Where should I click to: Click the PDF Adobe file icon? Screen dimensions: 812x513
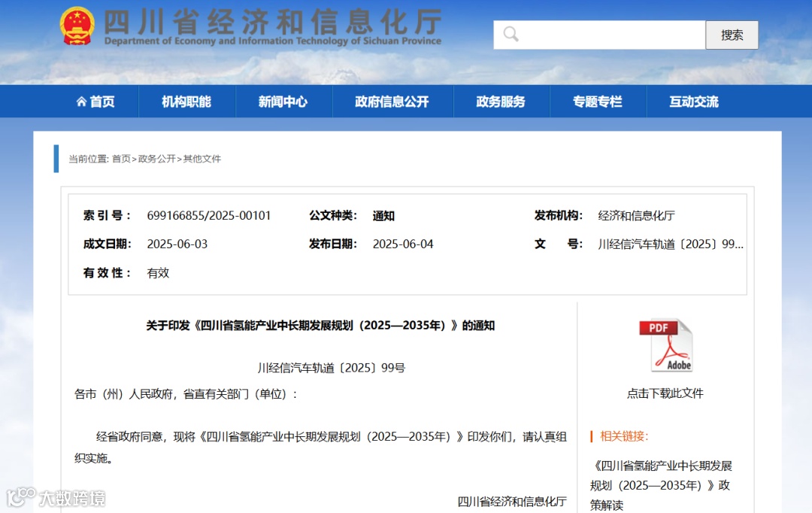pos(666,345)
